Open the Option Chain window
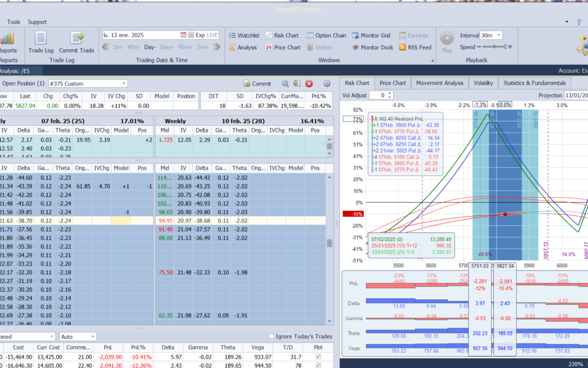 326,35
